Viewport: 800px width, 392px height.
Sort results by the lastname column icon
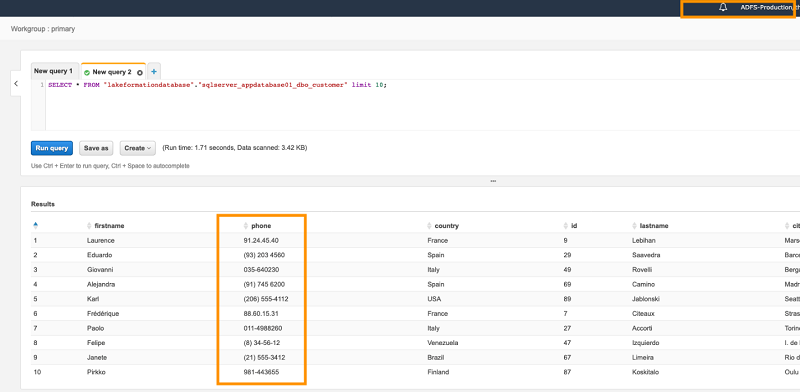pyautogui.click(x=634, y=226)
